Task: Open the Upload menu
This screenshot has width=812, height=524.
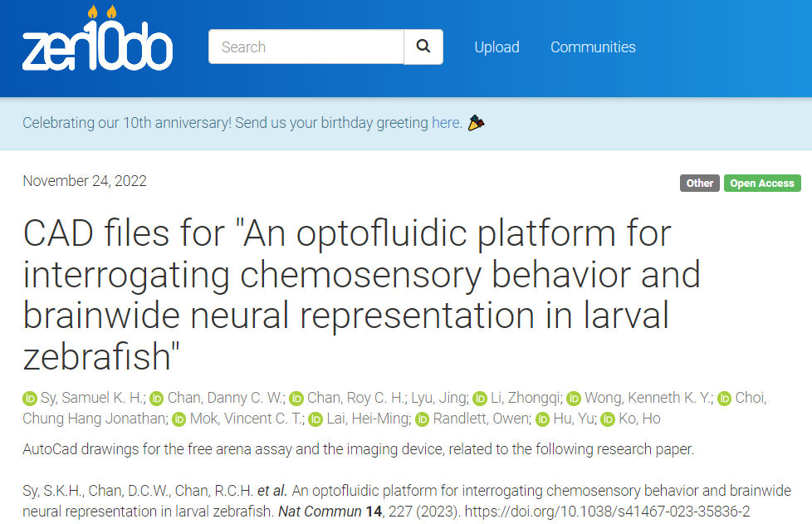Action: coord(496,47)
